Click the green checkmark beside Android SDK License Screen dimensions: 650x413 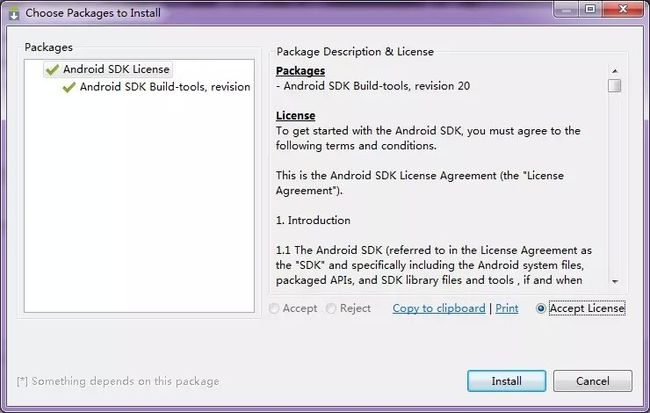point(52,70)
